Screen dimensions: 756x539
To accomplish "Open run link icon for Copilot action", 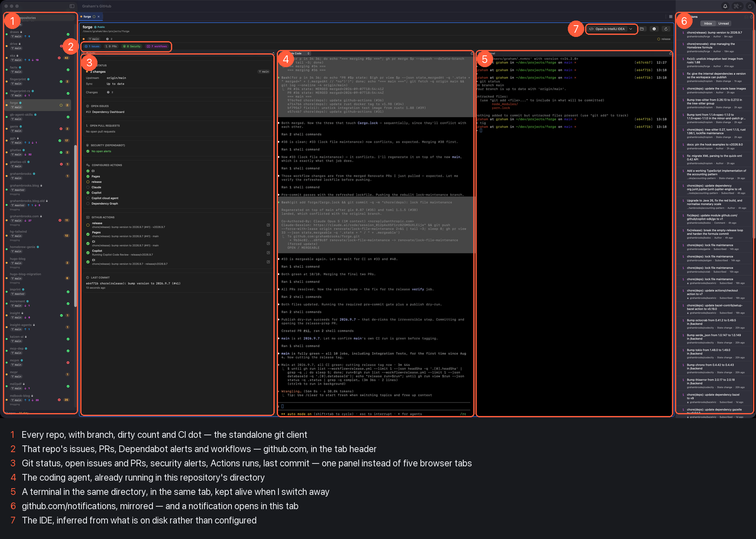I will 268,253.
